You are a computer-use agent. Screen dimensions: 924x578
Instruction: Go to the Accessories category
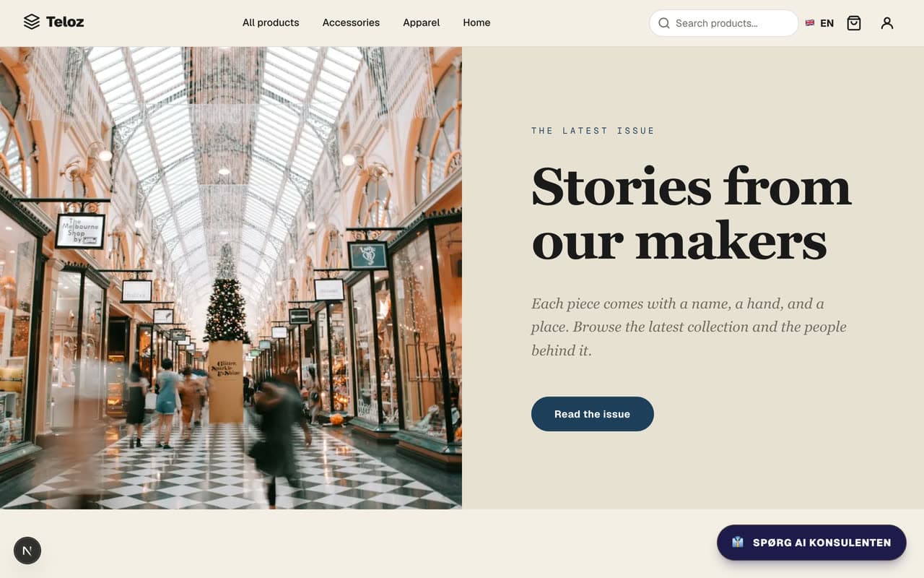tap(351, 22)
